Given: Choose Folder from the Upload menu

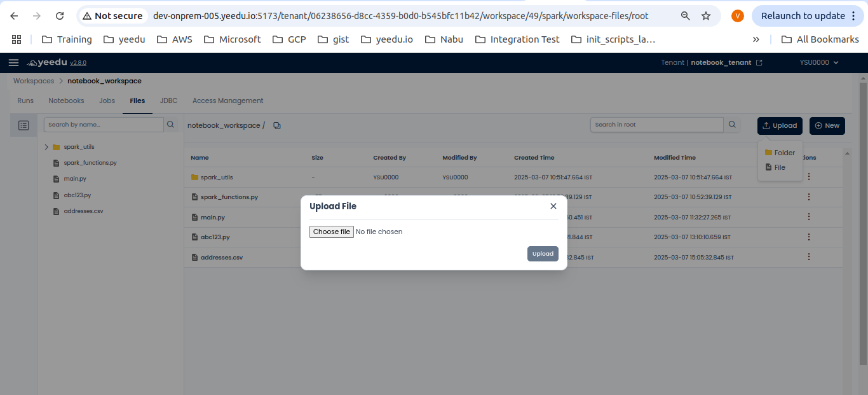Looking at the screenshot, I should pyautogui.click(x=780, y=153).
